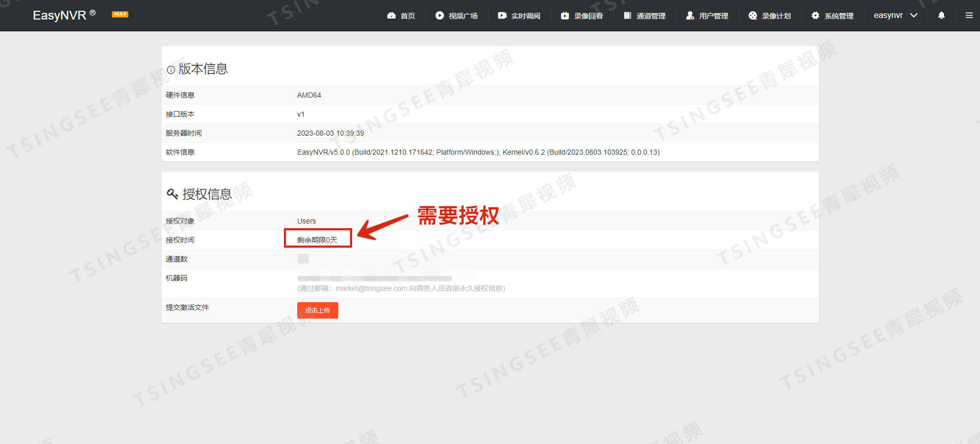Open the 视频广场 menu item
Screen dimensions: 980x444
click(x=463, y=16)
